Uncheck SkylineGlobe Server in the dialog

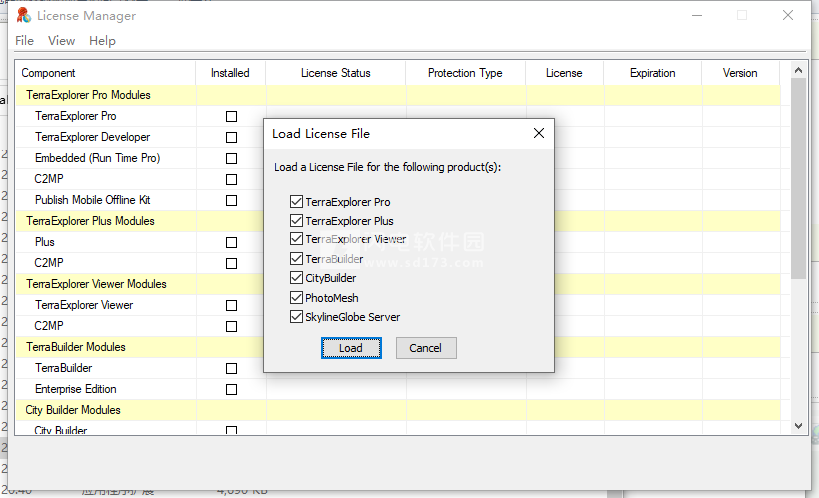(296, 317)
